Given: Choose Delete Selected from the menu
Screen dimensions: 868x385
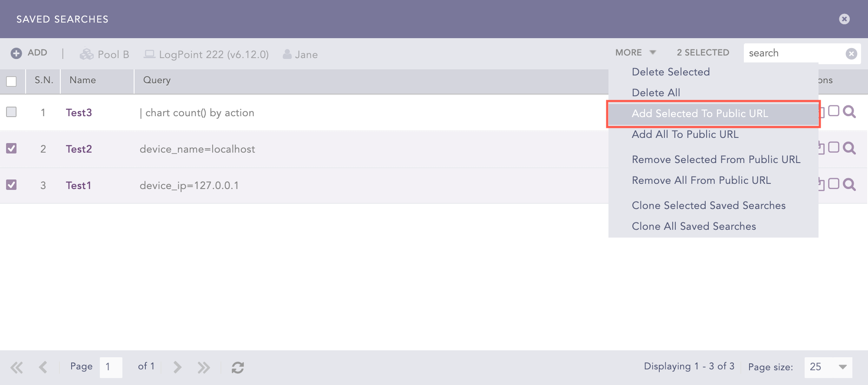Looking at the screenshot, I should pos(671,72).
